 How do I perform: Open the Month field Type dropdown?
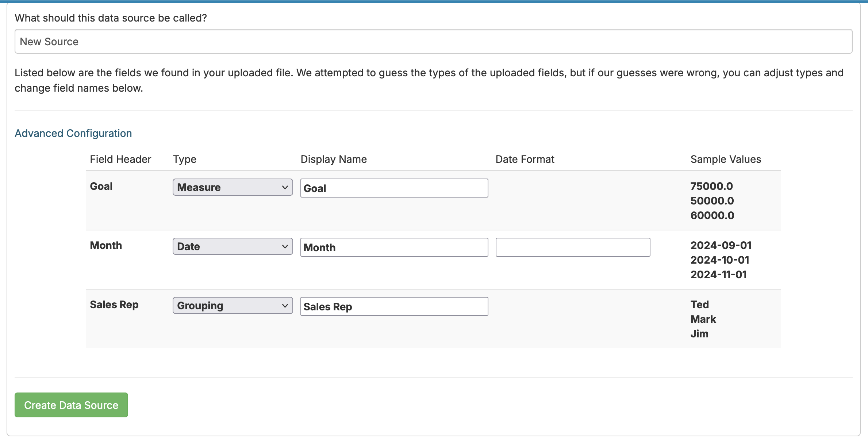pos(232,246)
